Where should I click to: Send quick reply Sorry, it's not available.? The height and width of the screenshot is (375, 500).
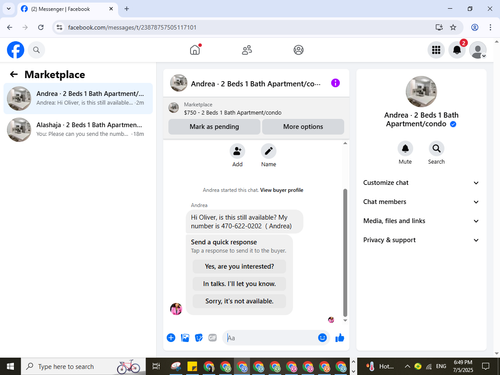239,301
